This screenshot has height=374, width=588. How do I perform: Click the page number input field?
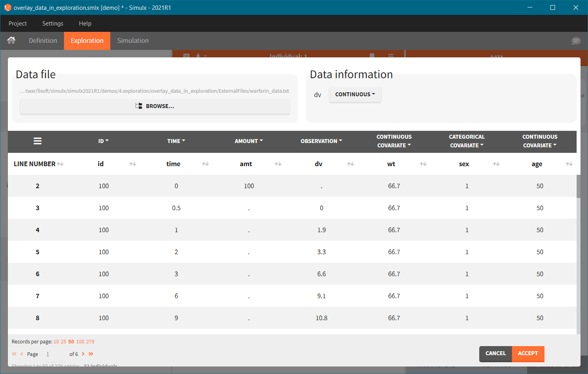53,354
